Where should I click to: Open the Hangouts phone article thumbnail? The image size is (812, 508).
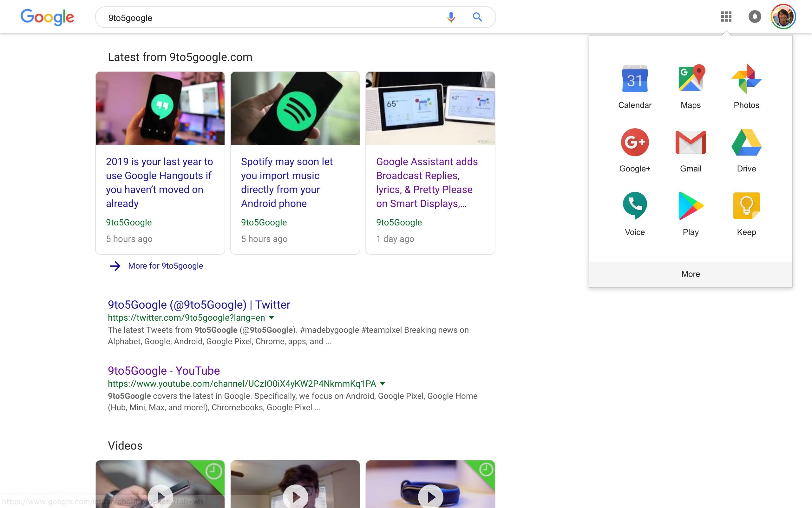click(160, 108)
